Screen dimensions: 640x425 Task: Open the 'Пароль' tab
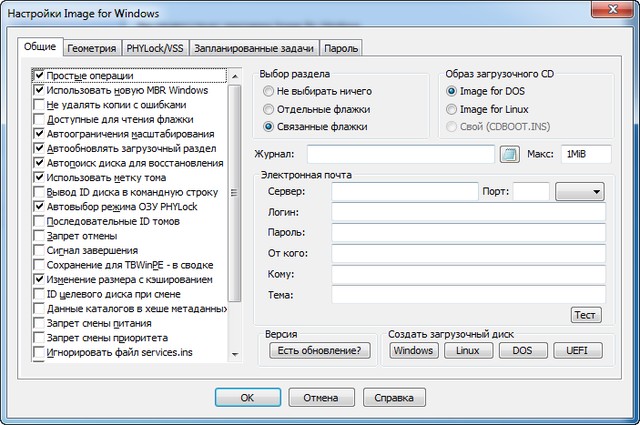pos(342,48)
